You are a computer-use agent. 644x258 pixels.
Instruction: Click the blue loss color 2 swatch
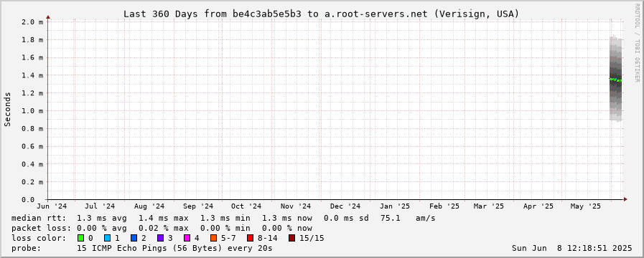(x=134, y=238)
